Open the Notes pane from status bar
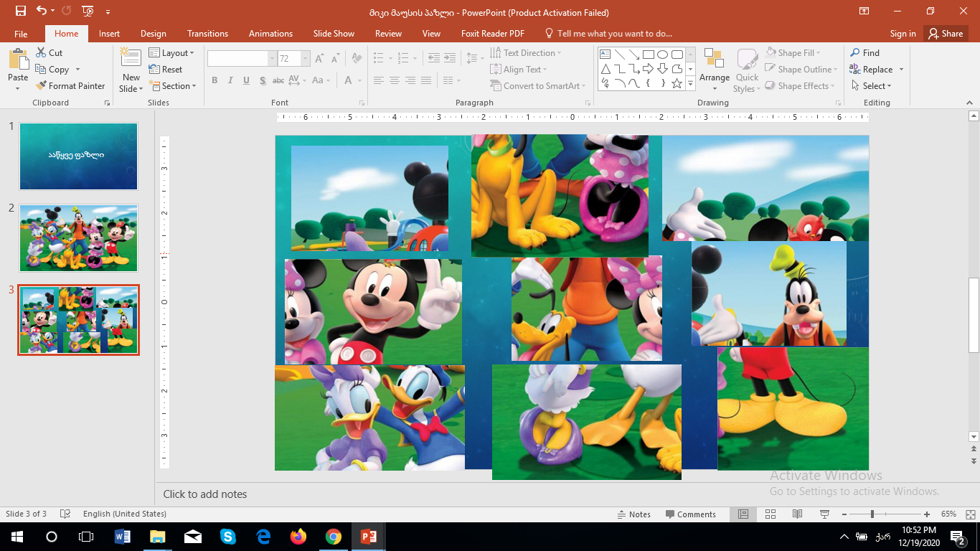The image size is (980, 551). (634, 514)
